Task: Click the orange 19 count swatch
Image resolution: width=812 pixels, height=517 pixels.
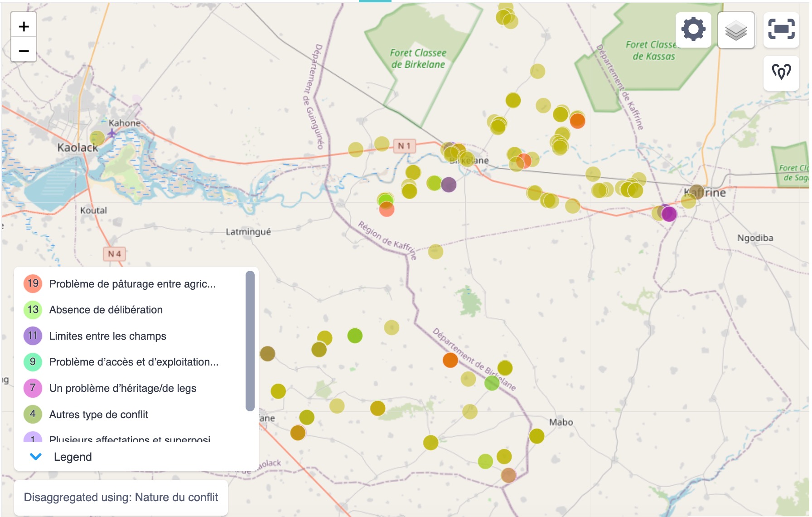Action: tap(33, 283)
